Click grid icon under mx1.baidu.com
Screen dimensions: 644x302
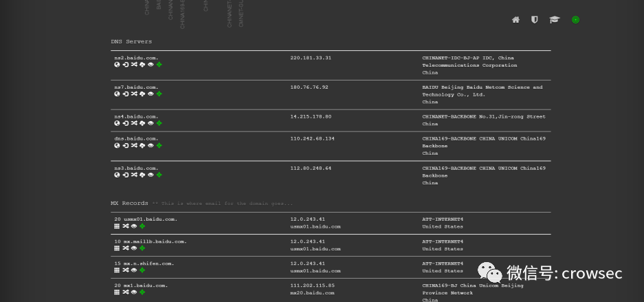(117, 292)
